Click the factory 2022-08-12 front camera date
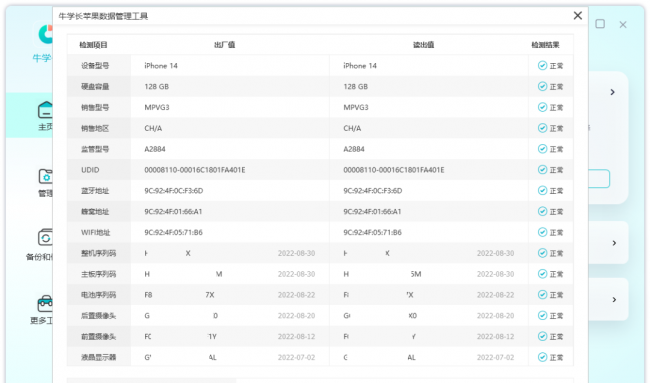 [x=296, y=336]
